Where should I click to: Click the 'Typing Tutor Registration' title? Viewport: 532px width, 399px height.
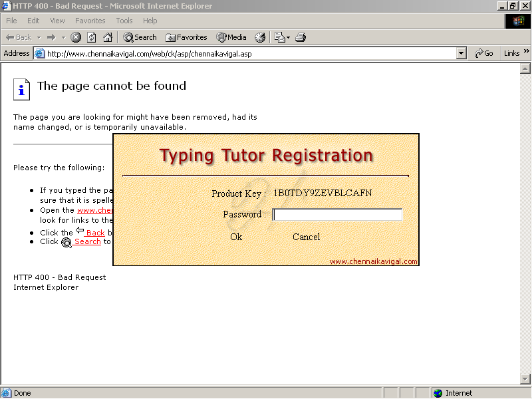[267, 156]
